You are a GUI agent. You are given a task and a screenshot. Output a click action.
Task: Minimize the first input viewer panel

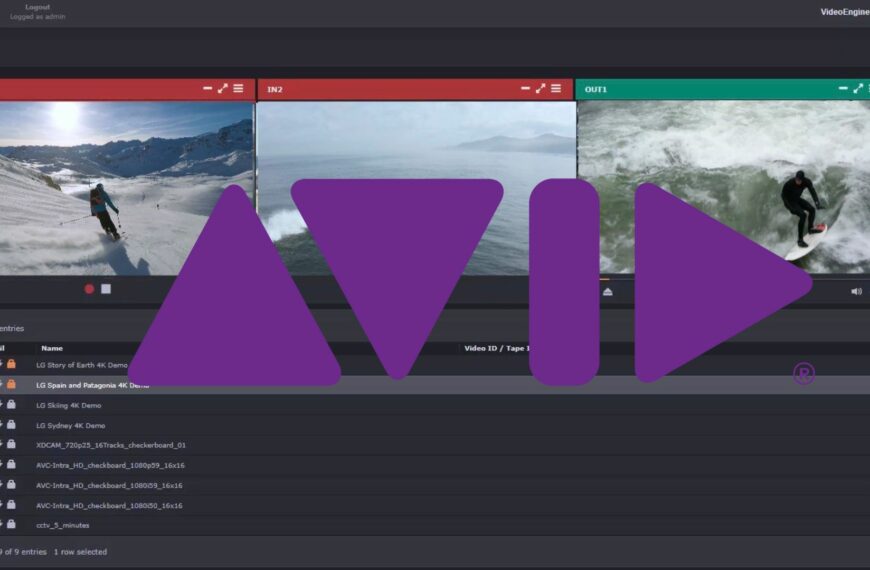pyautogui.click(x=208, y=88)
